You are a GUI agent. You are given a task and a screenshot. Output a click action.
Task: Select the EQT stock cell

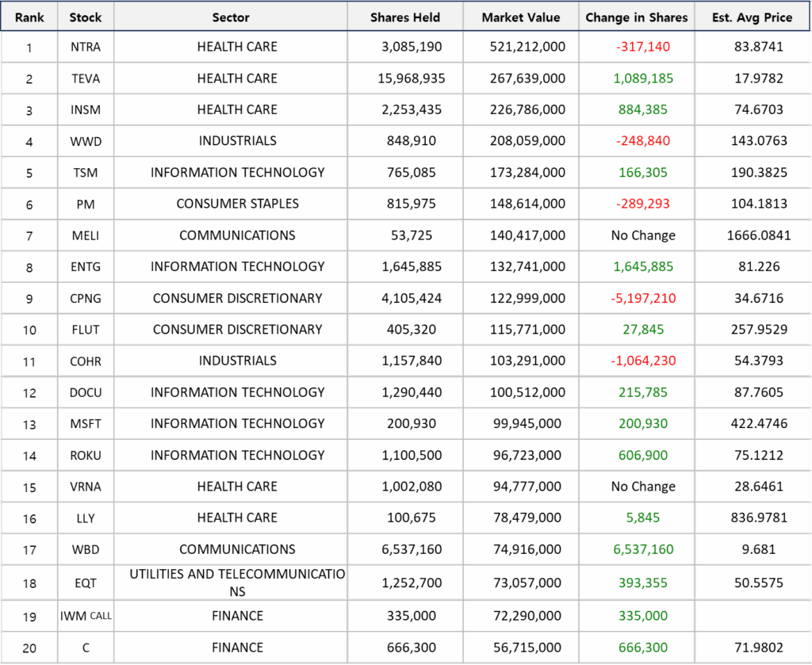[x=86, y=583]
